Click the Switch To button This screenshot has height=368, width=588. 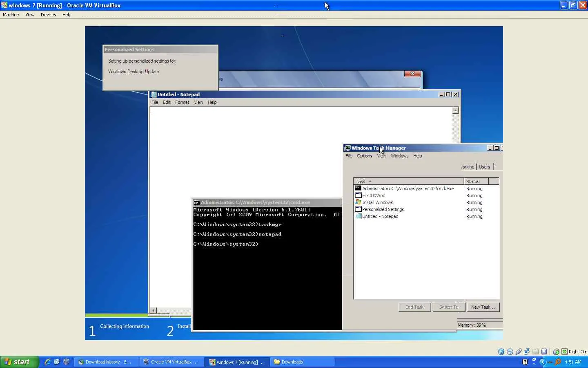449,307
